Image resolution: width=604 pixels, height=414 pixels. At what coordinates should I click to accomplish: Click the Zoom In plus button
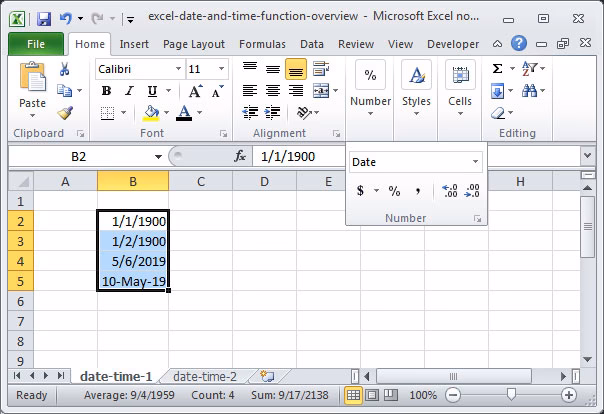coord(569,395)
